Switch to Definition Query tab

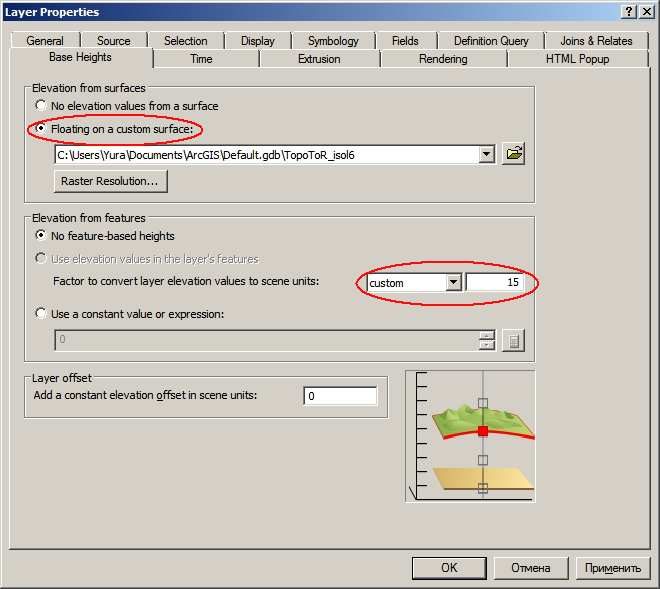click(x=491, y=41)
